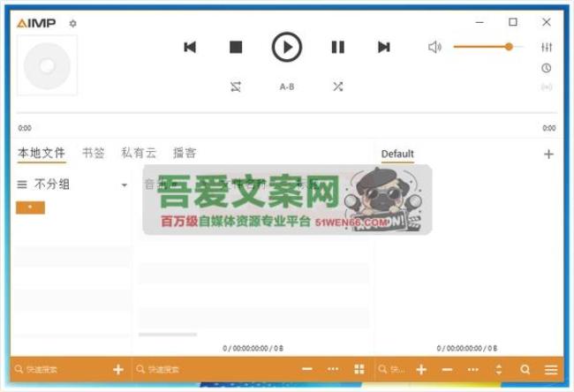This screenshot has width=574, height=392.
Task: Click the track seek bar
Action: tap(287, 113)
